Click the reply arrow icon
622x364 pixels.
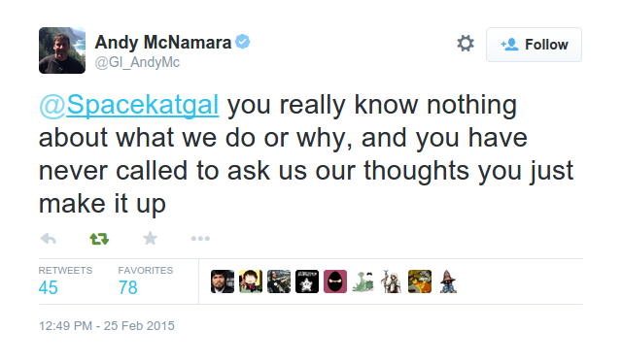tap(49, 239)
